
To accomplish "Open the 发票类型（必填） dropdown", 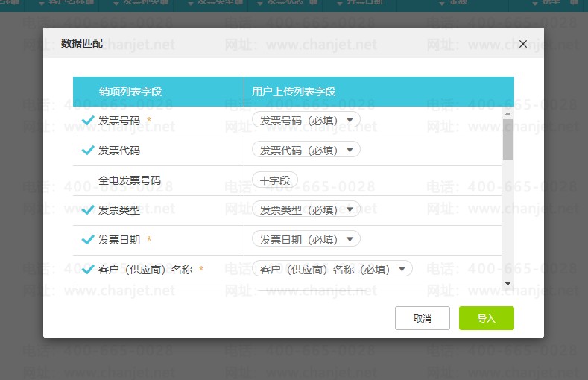I will [306, 209].
